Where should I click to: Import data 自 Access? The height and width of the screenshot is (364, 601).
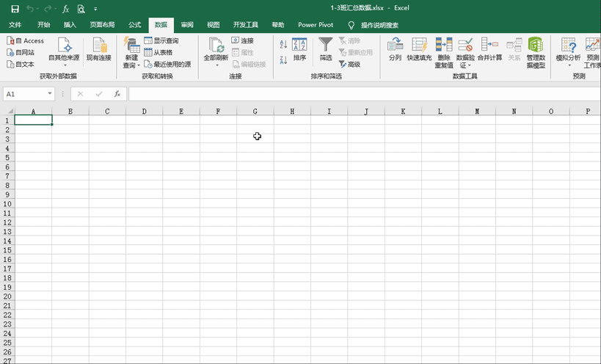click(x=25, y=40)
